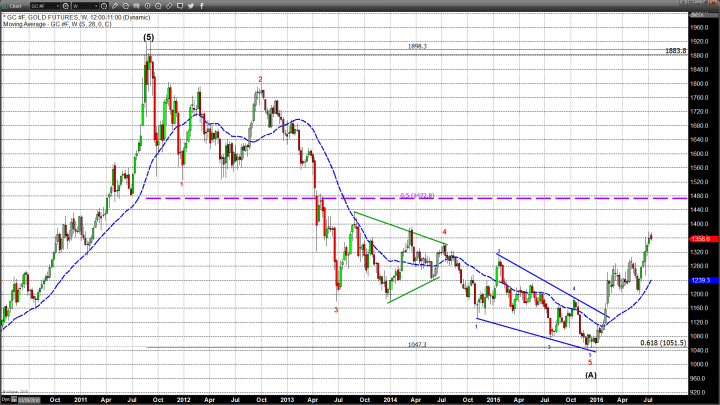
Task: Click the chain link icon
Action: click(169, 6)
